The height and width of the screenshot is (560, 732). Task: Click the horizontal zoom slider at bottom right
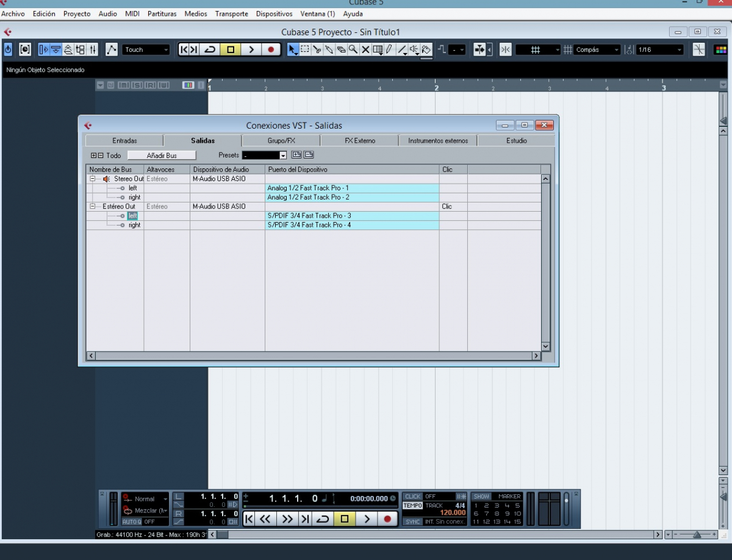coord(696,534)
